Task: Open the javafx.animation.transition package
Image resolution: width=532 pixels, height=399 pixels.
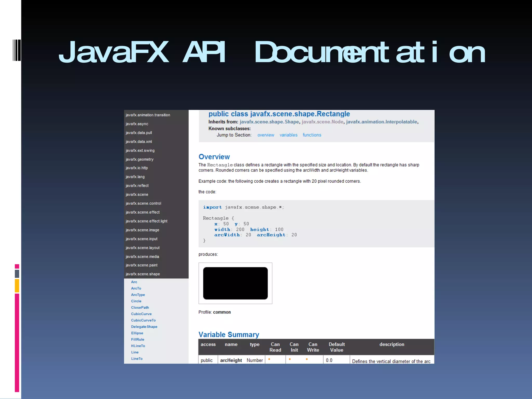Action: point(148,115)
